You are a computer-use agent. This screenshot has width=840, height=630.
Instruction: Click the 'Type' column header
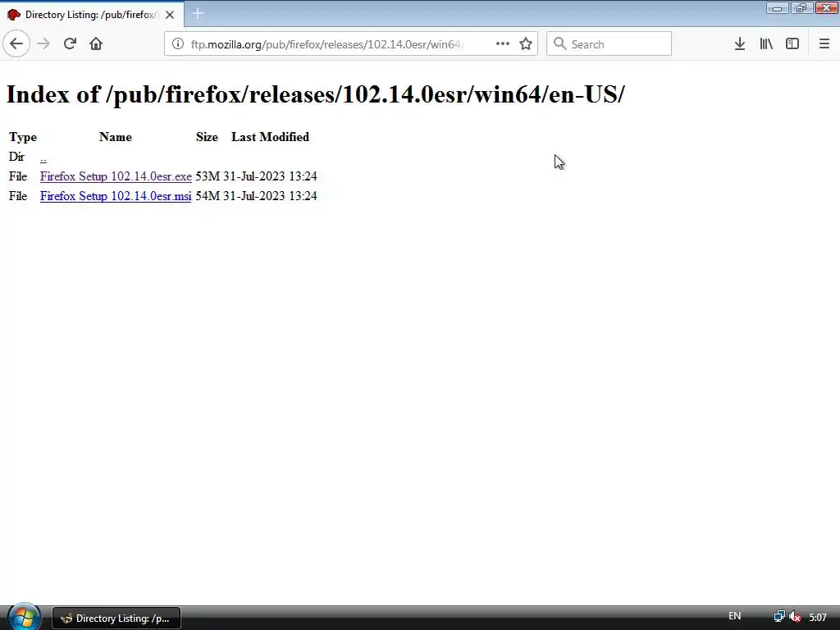click(x=22, y=137)
